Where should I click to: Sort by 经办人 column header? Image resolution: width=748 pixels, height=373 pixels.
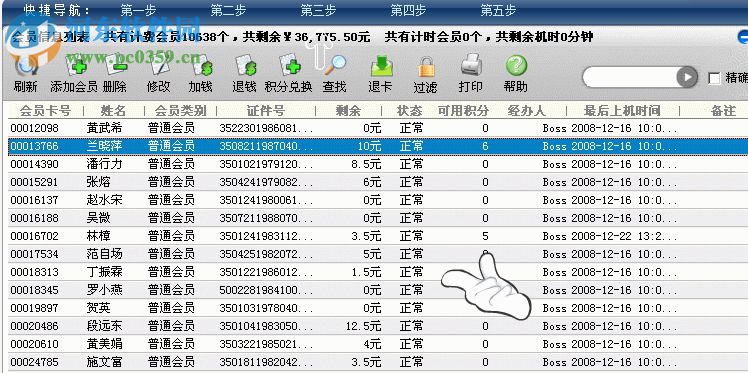click(x=526, y=111)
